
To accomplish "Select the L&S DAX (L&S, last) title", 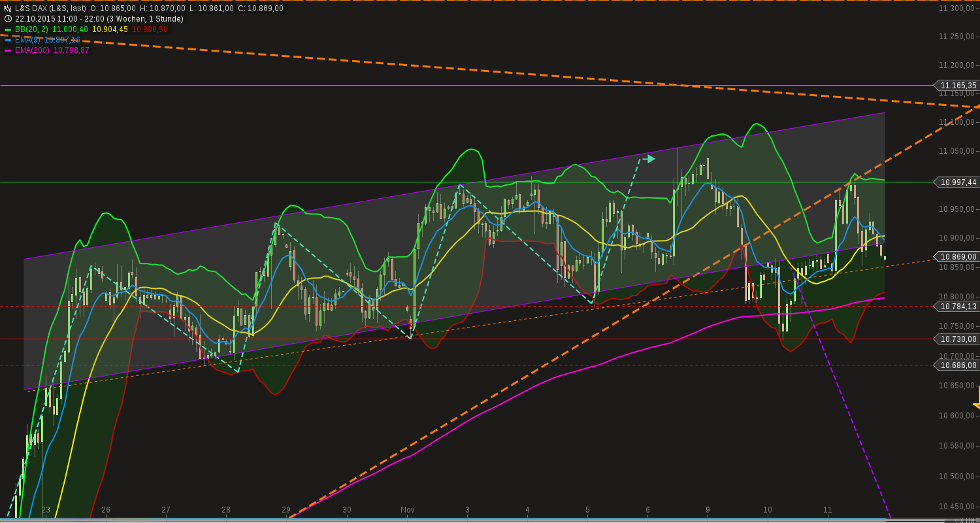I will click(x=50, y=8).
